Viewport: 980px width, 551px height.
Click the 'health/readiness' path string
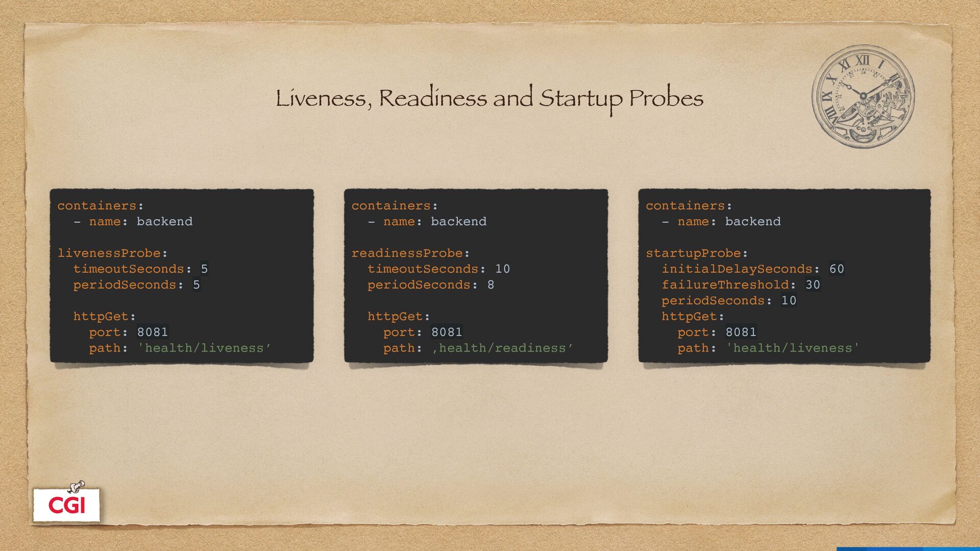tap(503, 348)
